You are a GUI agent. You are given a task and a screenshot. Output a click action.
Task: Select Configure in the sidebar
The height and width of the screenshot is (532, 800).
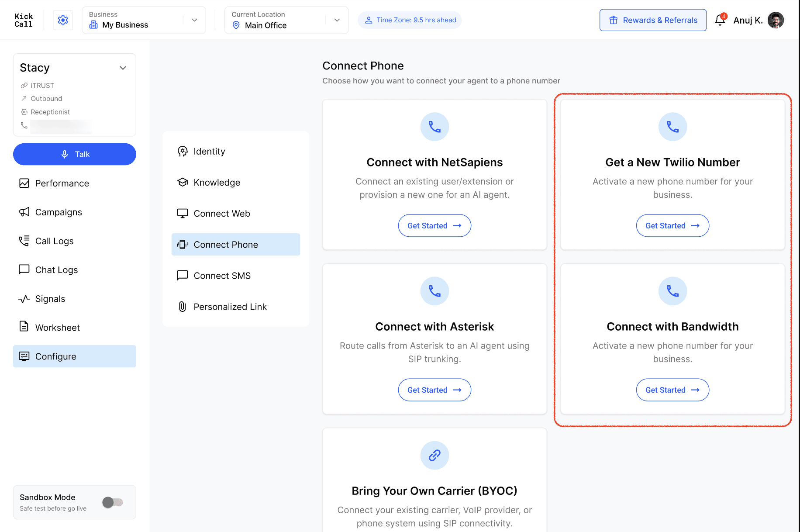tap(75, 356)
